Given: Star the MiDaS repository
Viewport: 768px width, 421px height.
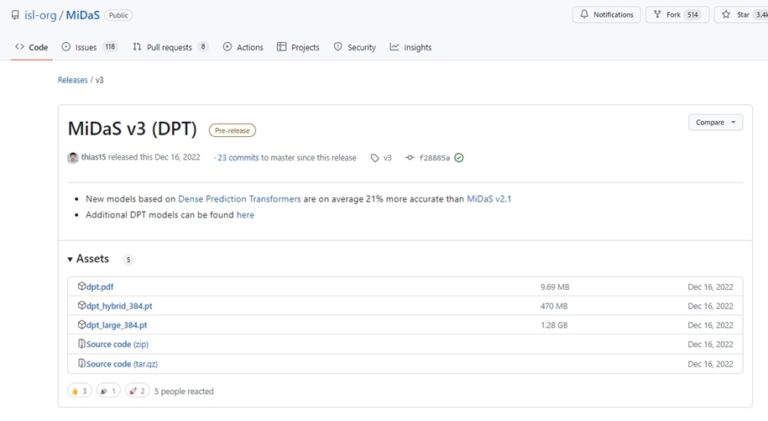Looking at the screenshot, I should click(741, 15).
